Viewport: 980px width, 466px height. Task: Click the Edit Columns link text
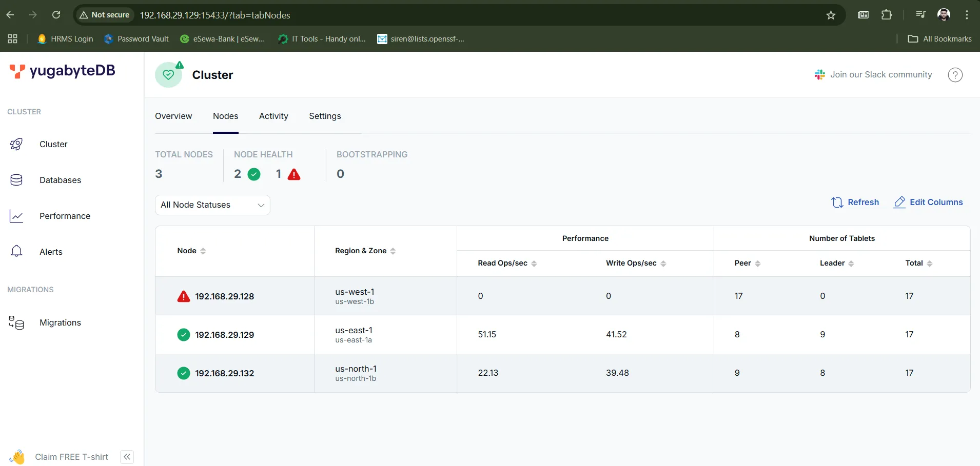pyautogui.click(x=936, y=202)
